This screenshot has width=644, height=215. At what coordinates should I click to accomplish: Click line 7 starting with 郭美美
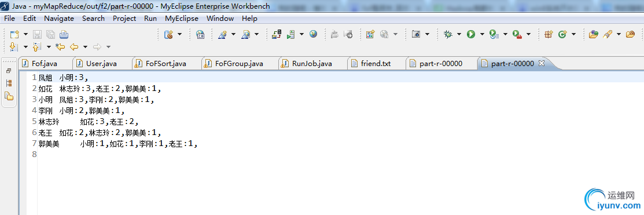[x=119, y=144]
